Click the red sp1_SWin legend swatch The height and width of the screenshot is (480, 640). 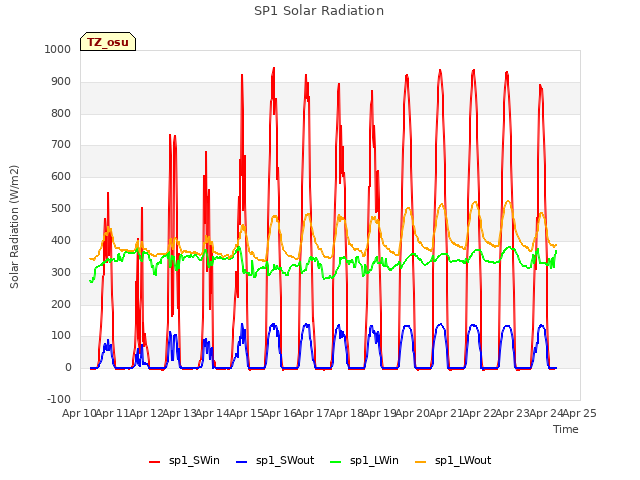(x=154, y=462)
